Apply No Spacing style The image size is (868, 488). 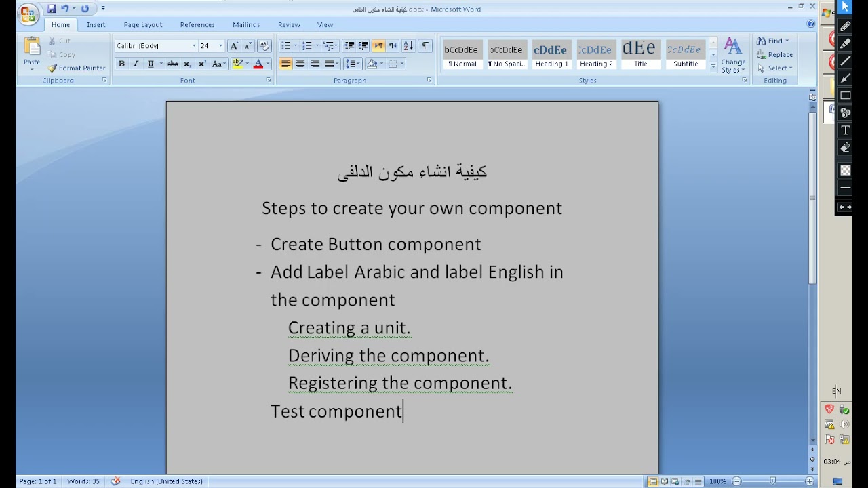[x=507, y=55]
